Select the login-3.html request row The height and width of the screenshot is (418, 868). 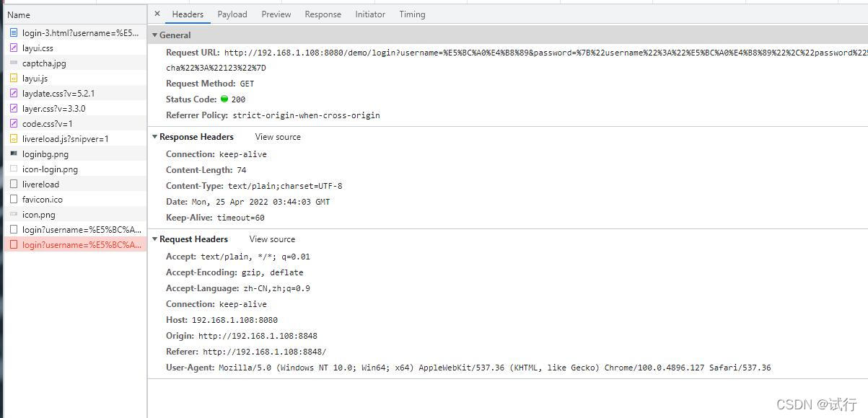[74, 32]
